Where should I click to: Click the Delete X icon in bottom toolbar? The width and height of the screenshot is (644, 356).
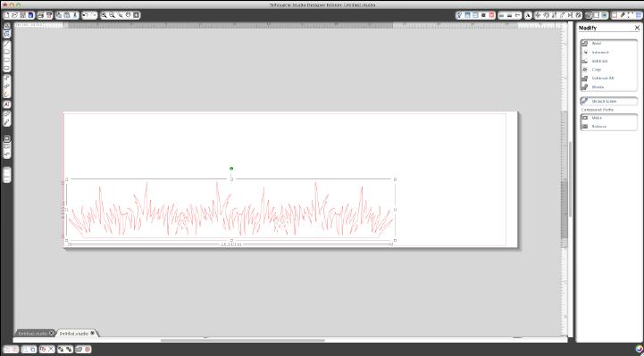pos(51,350)
